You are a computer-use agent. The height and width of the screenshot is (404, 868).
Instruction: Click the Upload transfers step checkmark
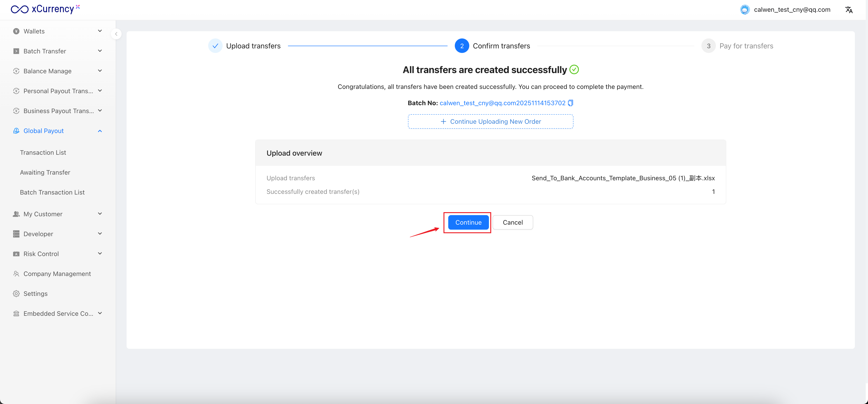click(215, 46)
